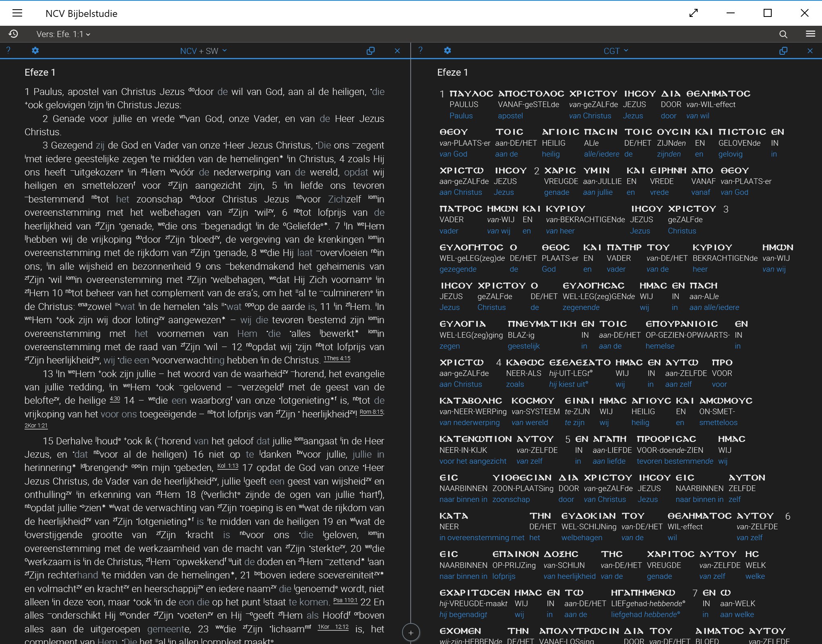This screenshot has width=822, height=644.
Task: Open the hamburger navigation menu
Action: tap(17, 13)
